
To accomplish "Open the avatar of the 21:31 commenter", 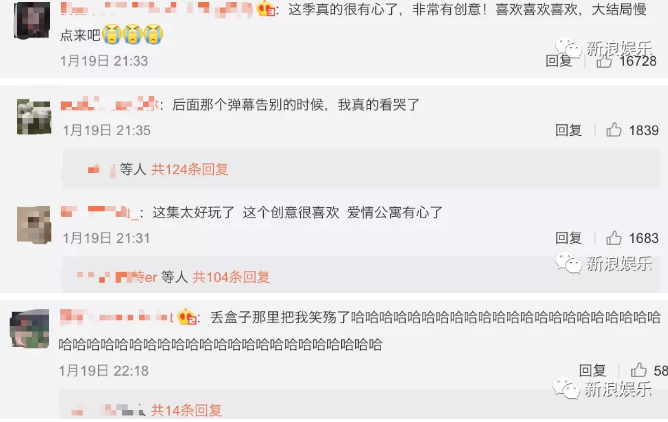I will [x=34, y=225].
